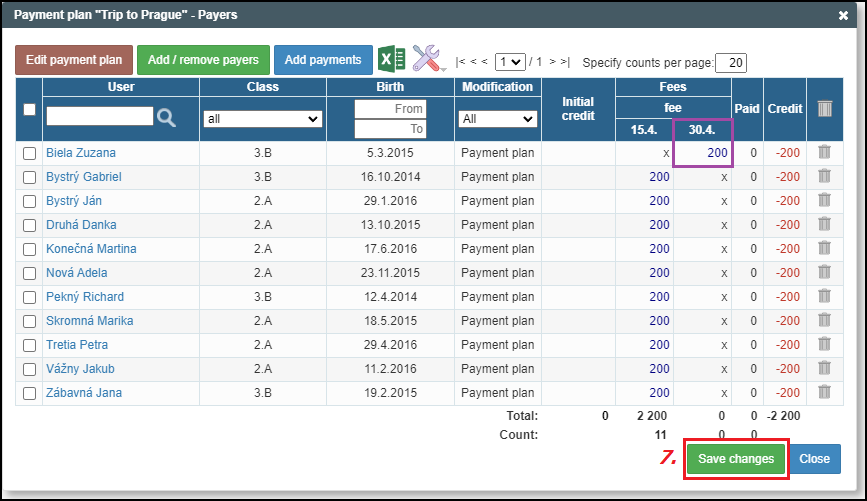Image resolution: width=867 pixels, height=501 pixels.
Task: Check the box for Vážny Jakub
Action: point(29,369)
